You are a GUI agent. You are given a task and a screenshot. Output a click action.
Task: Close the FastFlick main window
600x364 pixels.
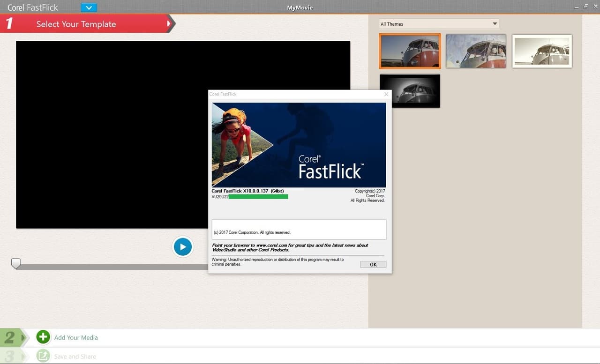pos(595,7)
